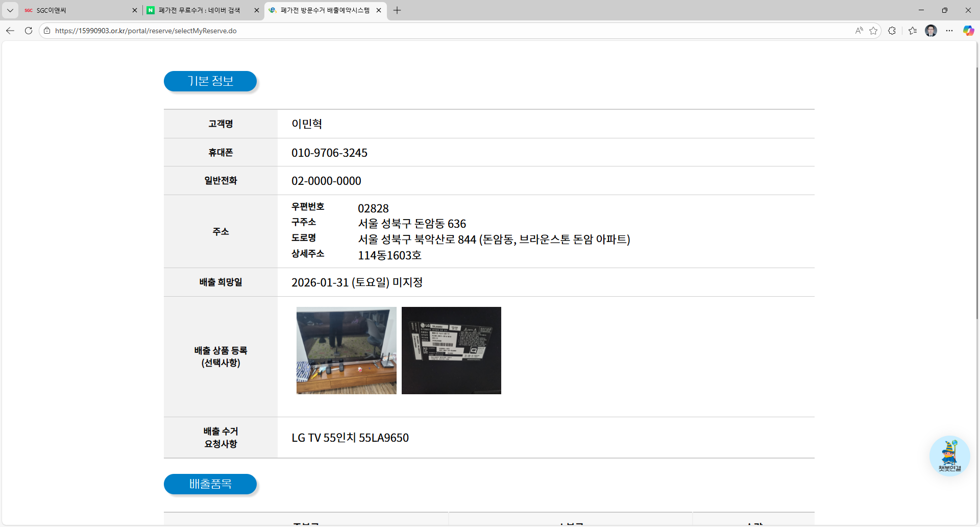Screen dimensions: 980x527
Task: Open the Copilot sidebar icon
Action: (968, 31)
